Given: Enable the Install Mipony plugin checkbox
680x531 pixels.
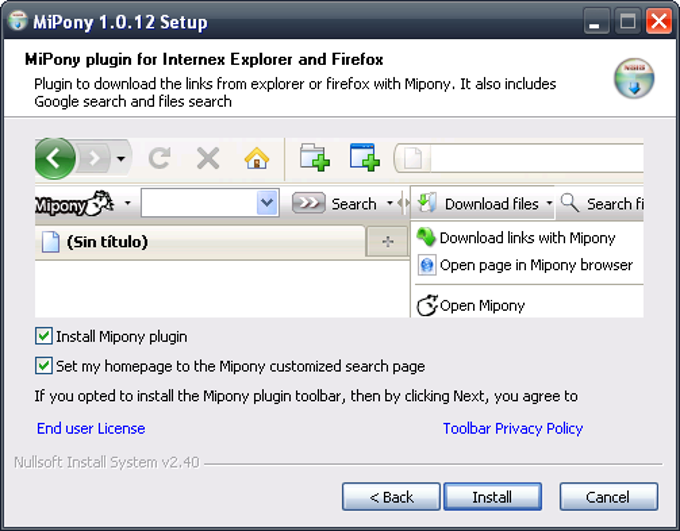Looking at the screenshot, I should click(x=43, y=336).
